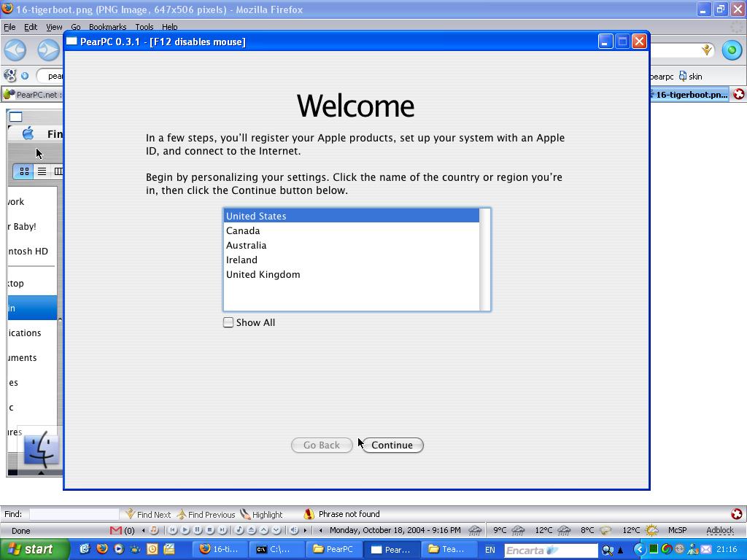The height and width of the screenshot is (560, 747).
Task: Switch to Tea... folder taskbar button
Action: pyautogui.click(x=449, y=549)
